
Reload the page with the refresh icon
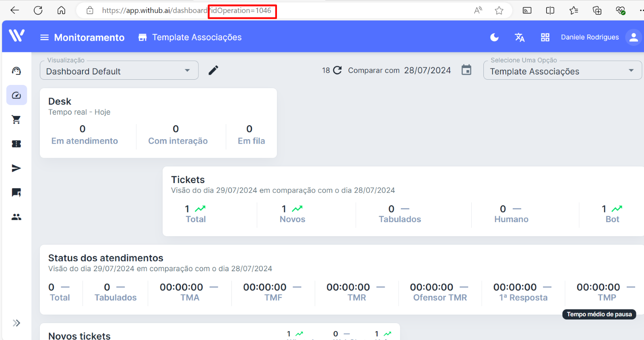click(38, 10)
